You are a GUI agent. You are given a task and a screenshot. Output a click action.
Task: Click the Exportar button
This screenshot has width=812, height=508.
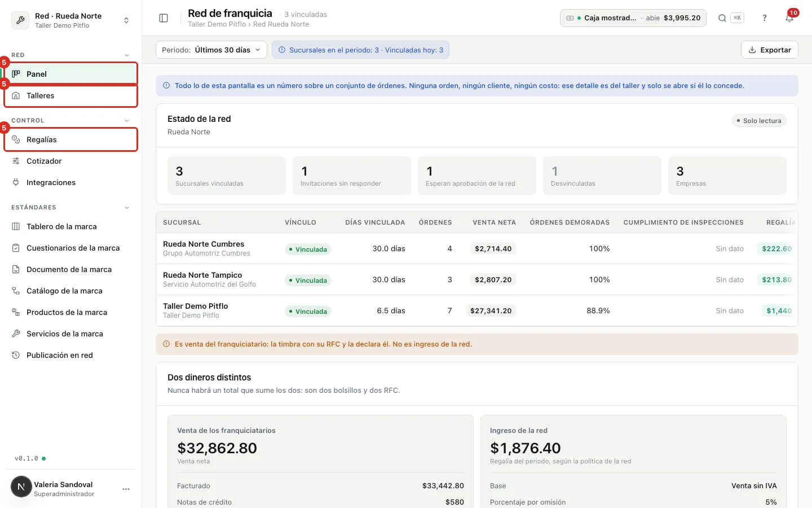[x=770, y=50]
